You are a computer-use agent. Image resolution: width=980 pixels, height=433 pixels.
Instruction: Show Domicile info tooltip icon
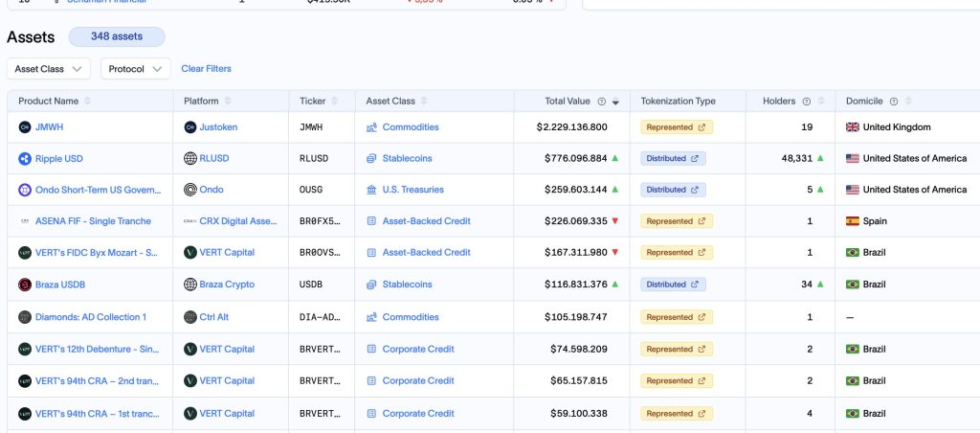pos(894,102)
